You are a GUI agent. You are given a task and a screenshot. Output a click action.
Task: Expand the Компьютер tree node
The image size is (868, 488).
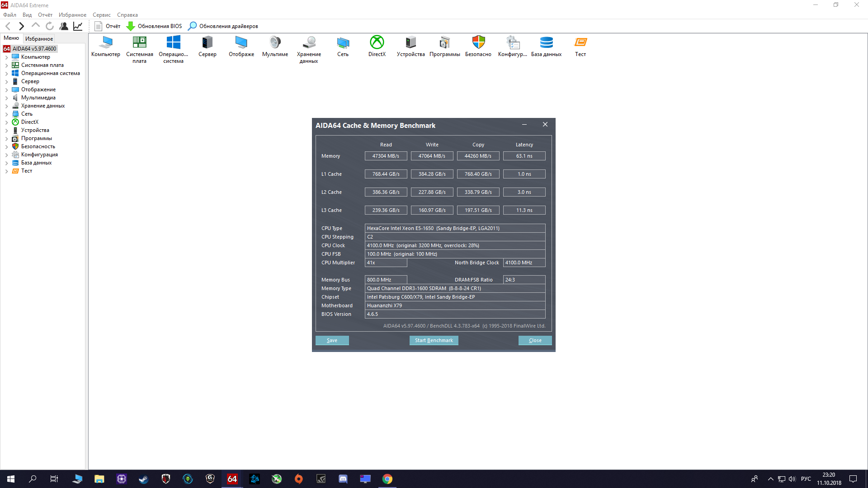point(6,57)
